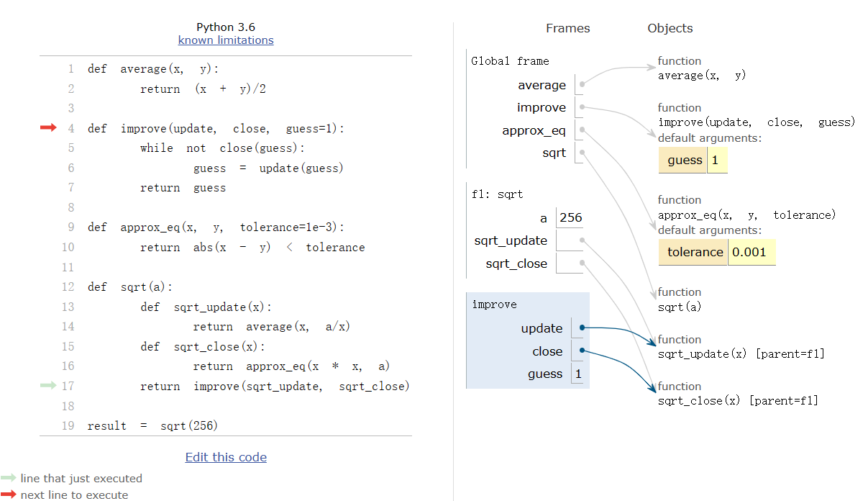868x501 pixels.
Task: Click the Global frame label
Action: pyautogui.click(x=509, y=61)
